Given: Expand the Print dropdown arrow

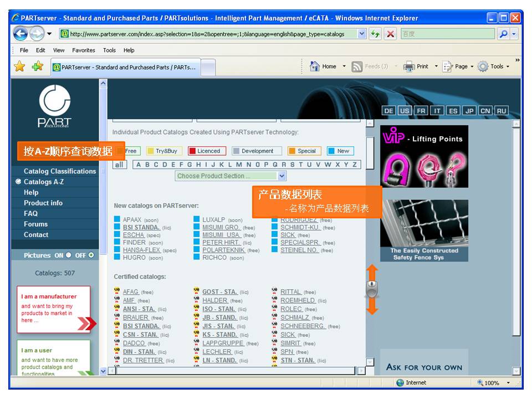Looking at the screenshot, I should click(x=436, y=66).
